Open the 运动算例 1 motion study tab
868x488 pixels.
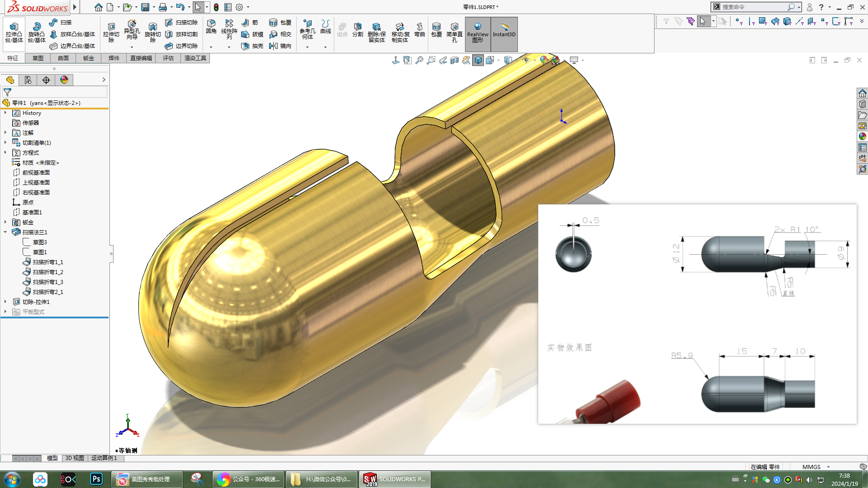click(104, 458)
